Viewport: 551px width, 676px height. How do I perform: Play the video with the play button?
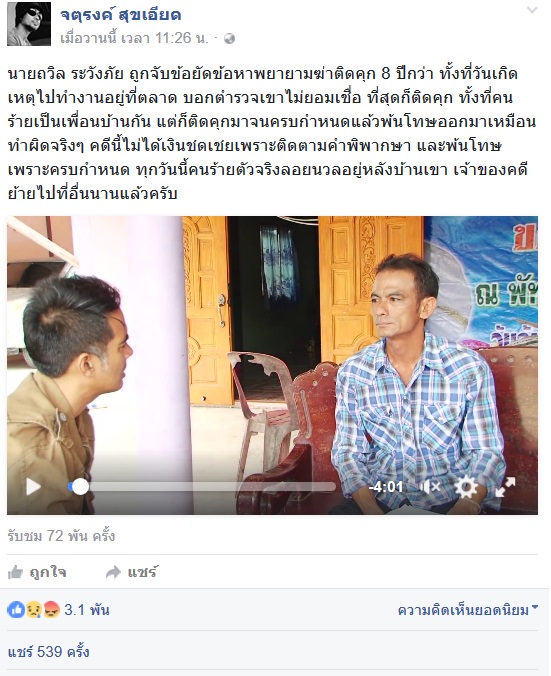click(33, 487)
